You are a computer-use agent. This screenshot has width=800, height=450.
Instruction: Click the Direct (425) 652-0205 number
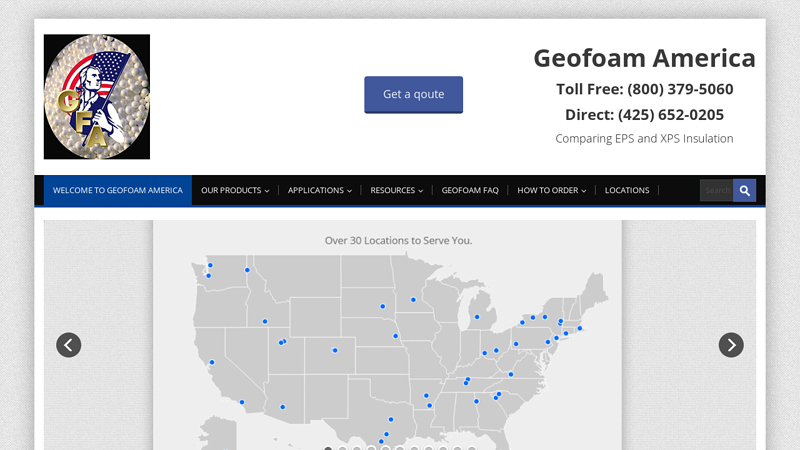click(x=644, y=115)
